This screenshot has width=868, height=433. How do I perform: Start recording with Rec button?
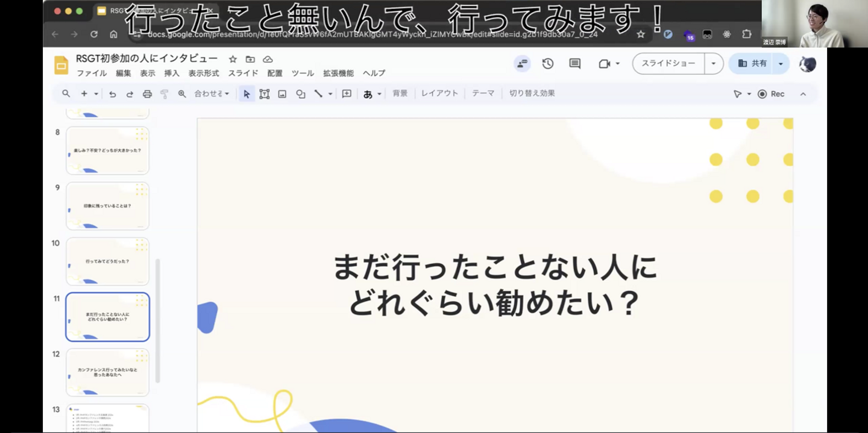pyautogui.click(x=772, y=94)
